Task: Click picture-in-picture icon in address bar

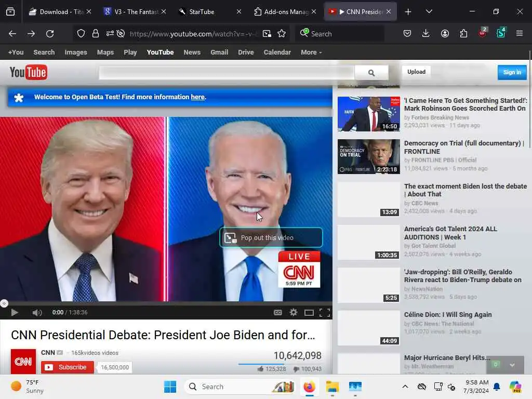Action: [267, 34]
